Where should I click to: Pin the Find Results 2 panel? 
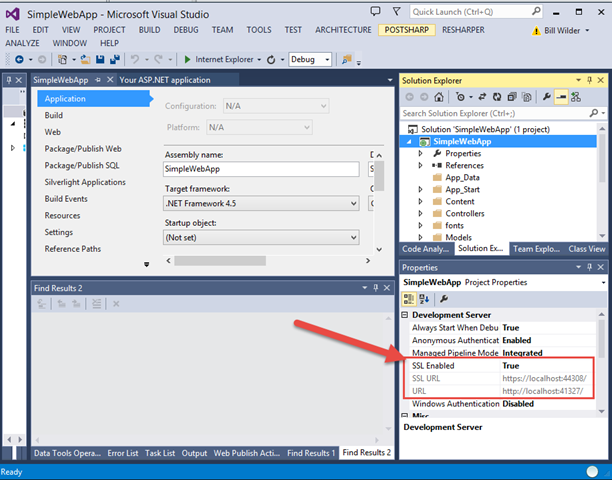376,288
